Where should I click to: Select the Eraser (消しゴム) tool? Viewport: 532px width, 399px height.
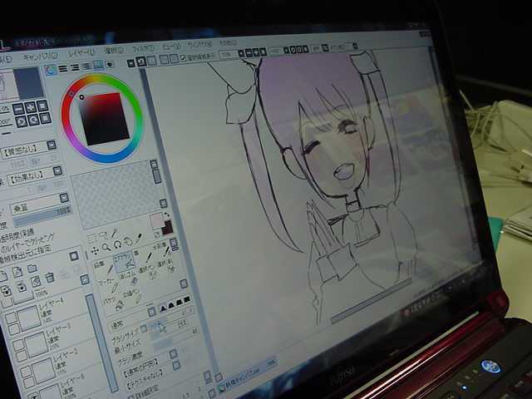pos(128,279)
